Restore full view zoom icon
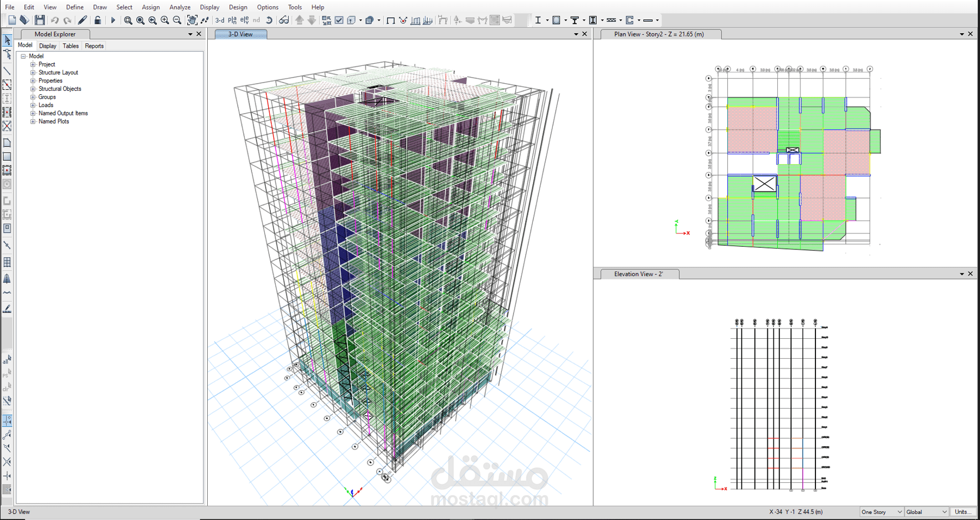Image resolution: width=980 pixels, height=520 pixels. coord(140,21)
